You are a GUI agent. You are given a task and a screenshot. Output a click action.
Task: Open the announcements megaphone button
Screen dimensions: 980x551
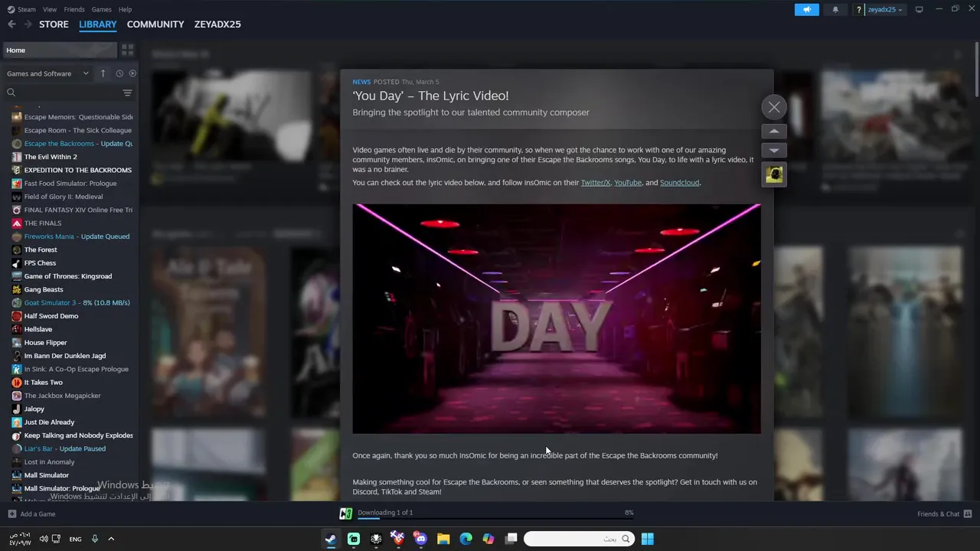(807, 9)
